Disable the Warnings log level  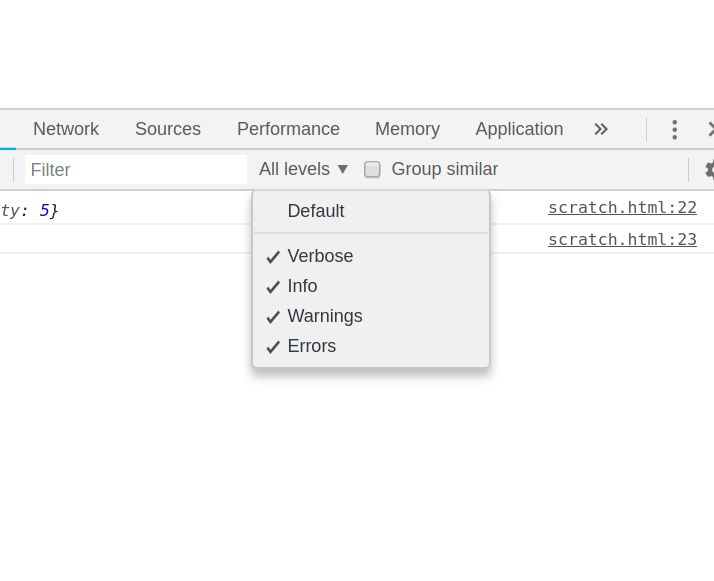point(371,316)
